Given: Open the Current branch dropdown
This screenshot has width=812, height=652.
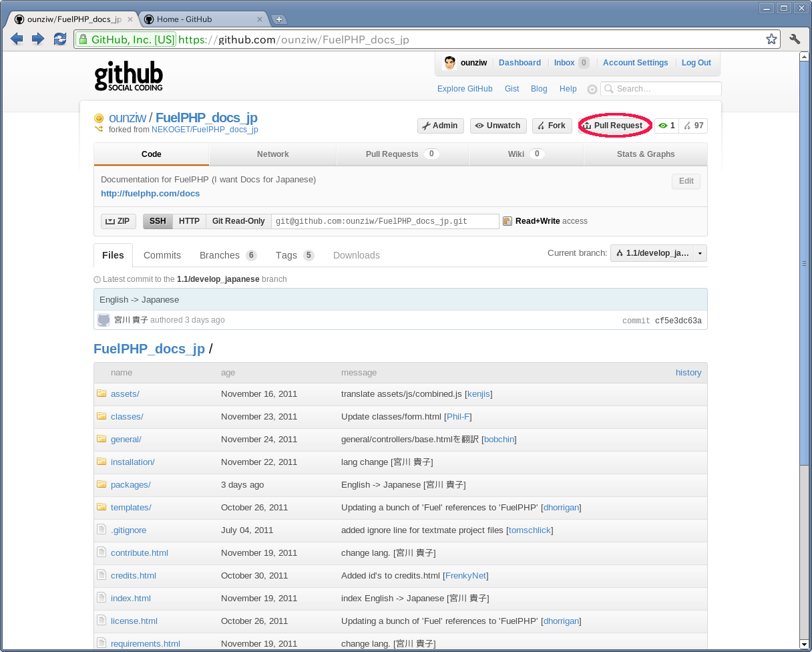Looking at the screenshot, I should click(658, 253).
